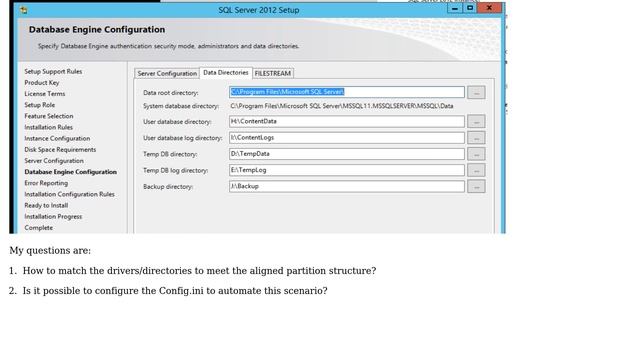Select License Terms step
Image resolution: width=640 pixels, height=360 pixels.
coord(44,94)
